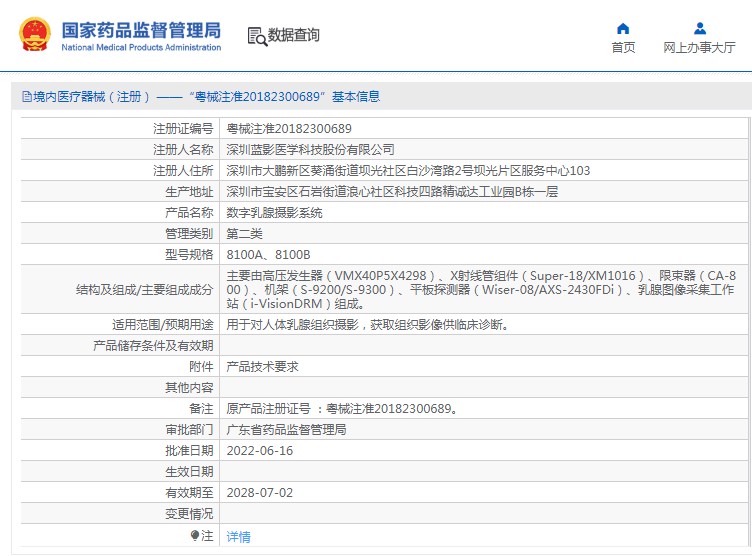Screen dimensions: 752x556
Task: Select approval department 广东省药品监督管理局
Action: 286,430
